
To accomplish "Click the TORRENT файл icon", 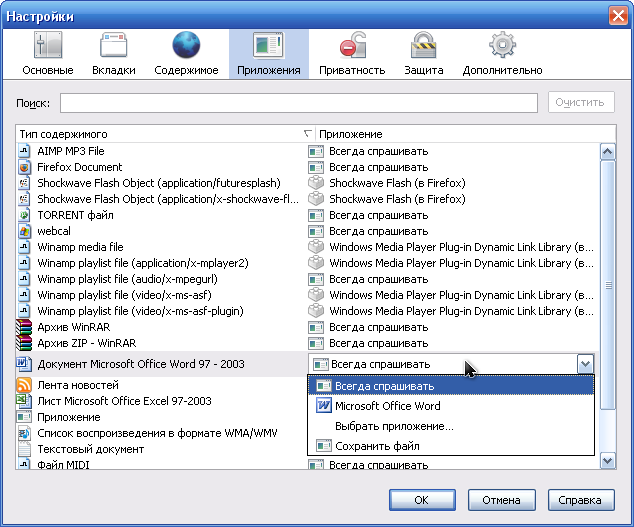I will (x=24, y=215).
